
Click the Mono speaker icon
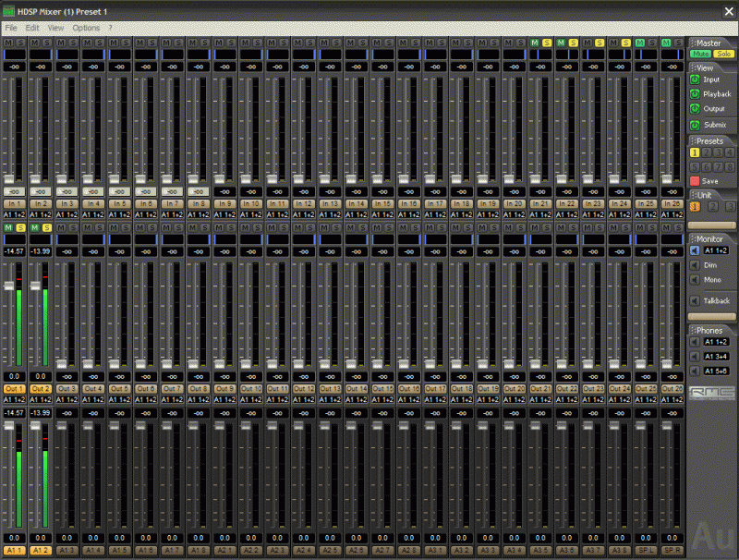point(695,280)
